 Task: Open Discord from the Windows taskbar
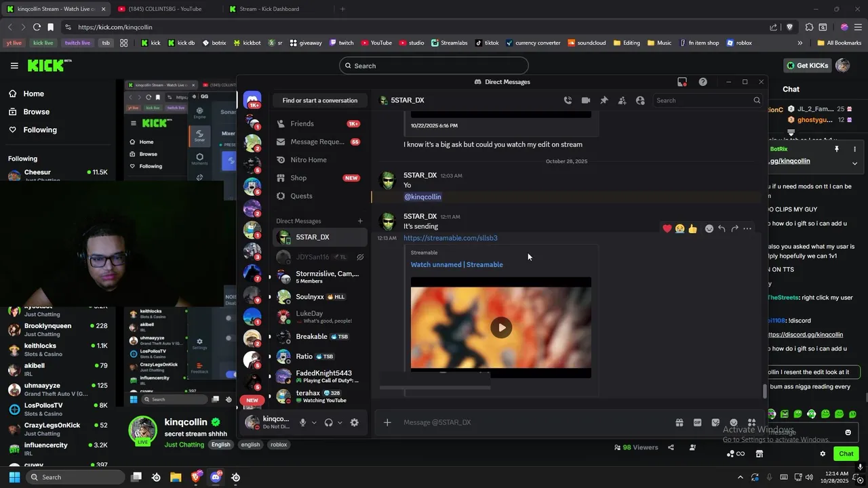pos(216,477)
